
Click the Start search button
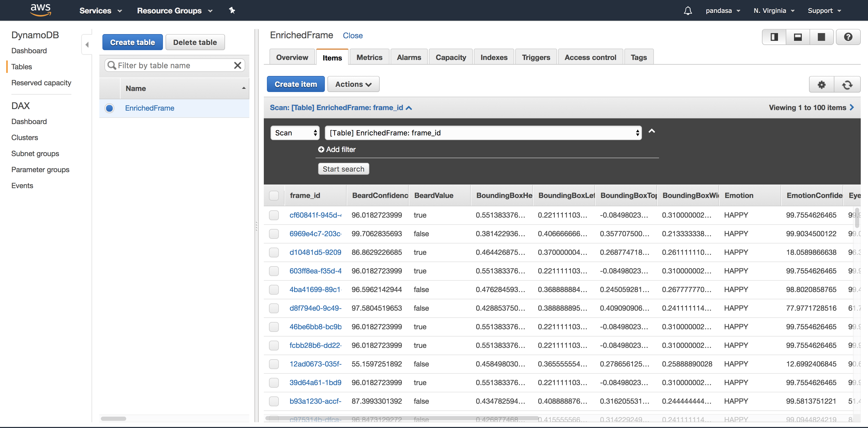[343, 169]
